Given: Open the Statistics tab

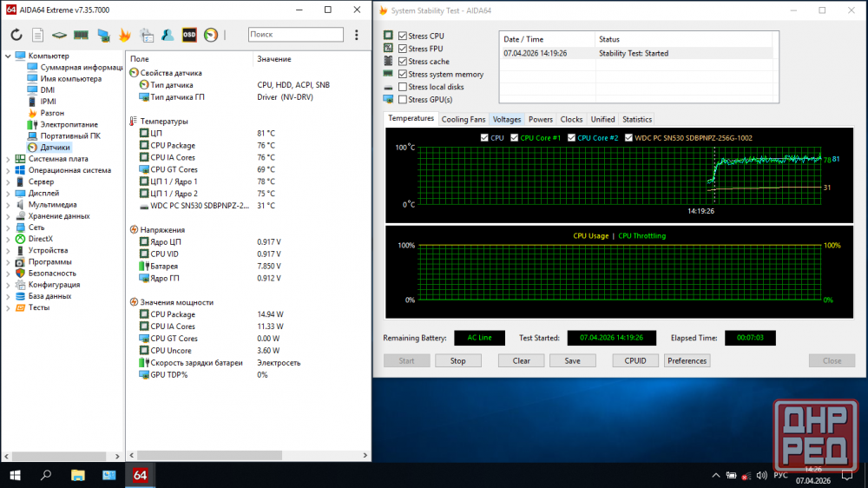Looking at the screenshot, I should [636, 119].
